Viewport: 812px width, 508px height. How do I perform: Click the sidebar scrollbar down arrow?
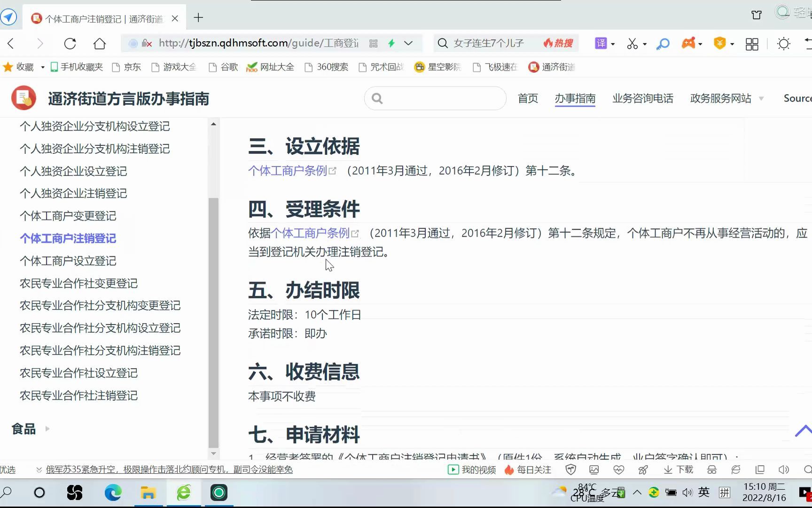coord(213,454)
